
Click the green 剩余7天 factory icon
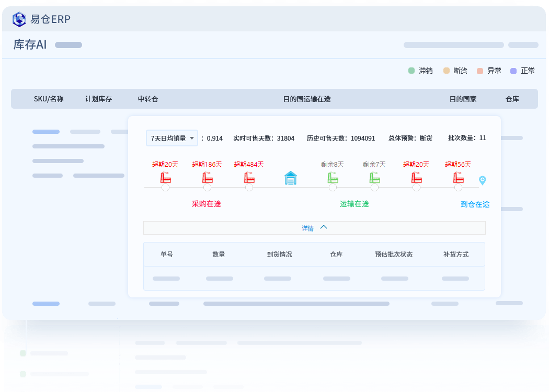(375, 178)
